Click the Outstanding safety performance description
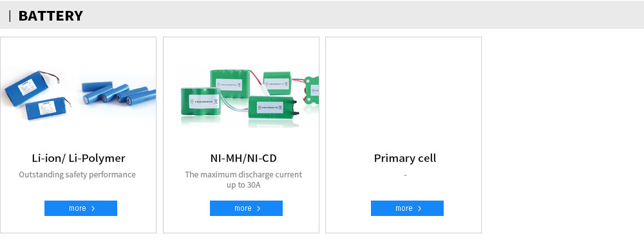The width and height of the screenshot is (644, 243). pos(77,175)
